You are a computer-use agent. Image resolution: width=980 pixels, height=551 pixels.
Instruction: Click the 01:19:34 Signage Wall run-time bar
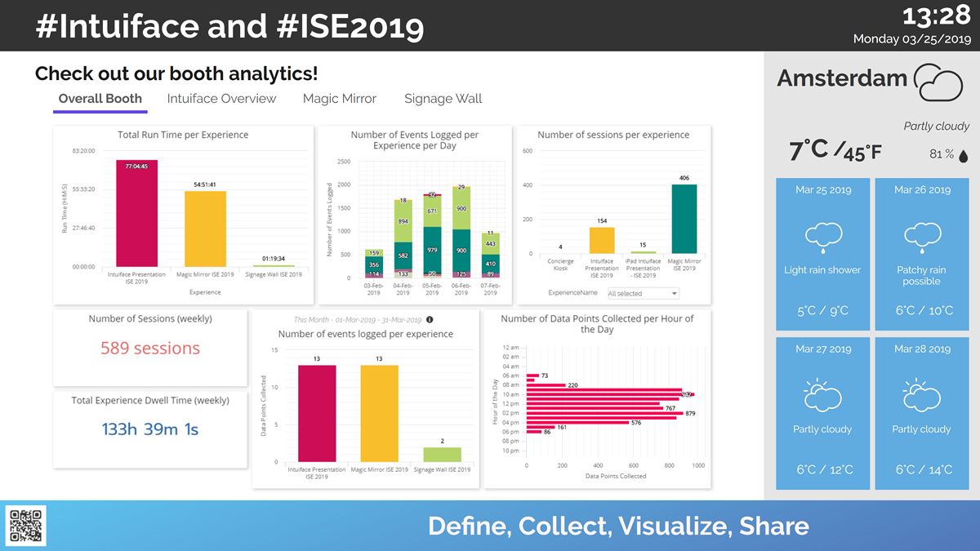274,265
